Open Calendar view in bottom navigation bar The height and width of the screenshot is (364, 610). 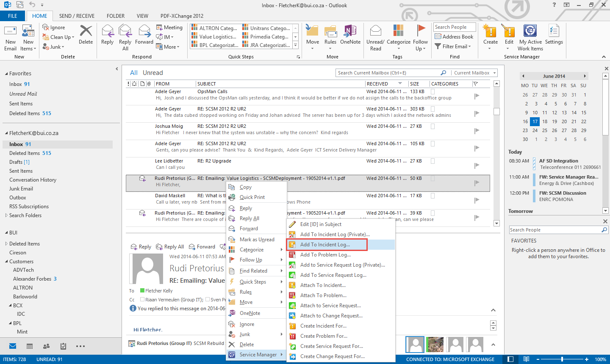point(30,346)
